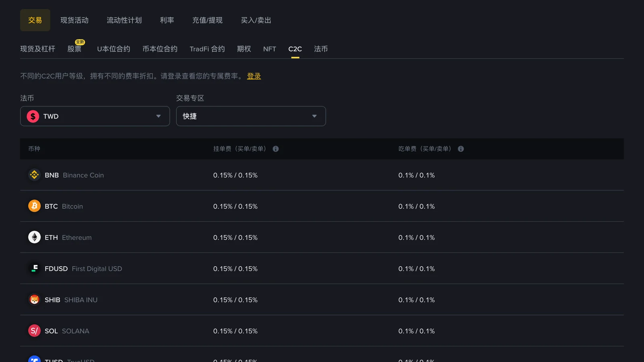This screenshot has height=362, width=644.
Task: Click the Ethereum name text
Action: coord(77,237)
